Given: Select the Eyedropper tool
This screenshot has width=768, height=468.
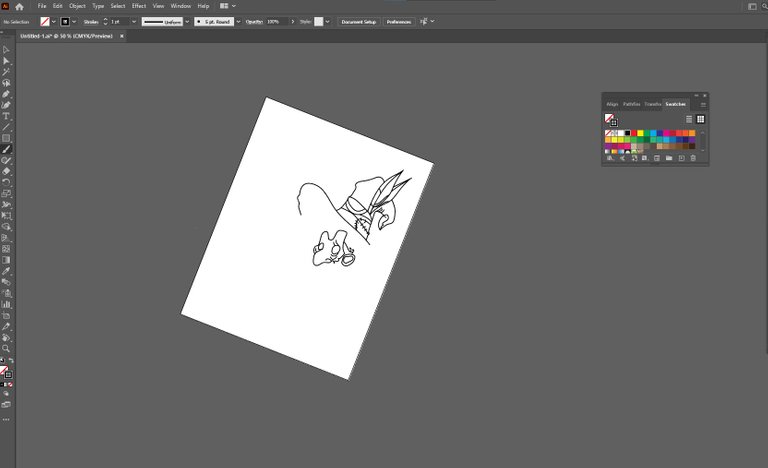Looking at the screenshot, I should [6, 271].
